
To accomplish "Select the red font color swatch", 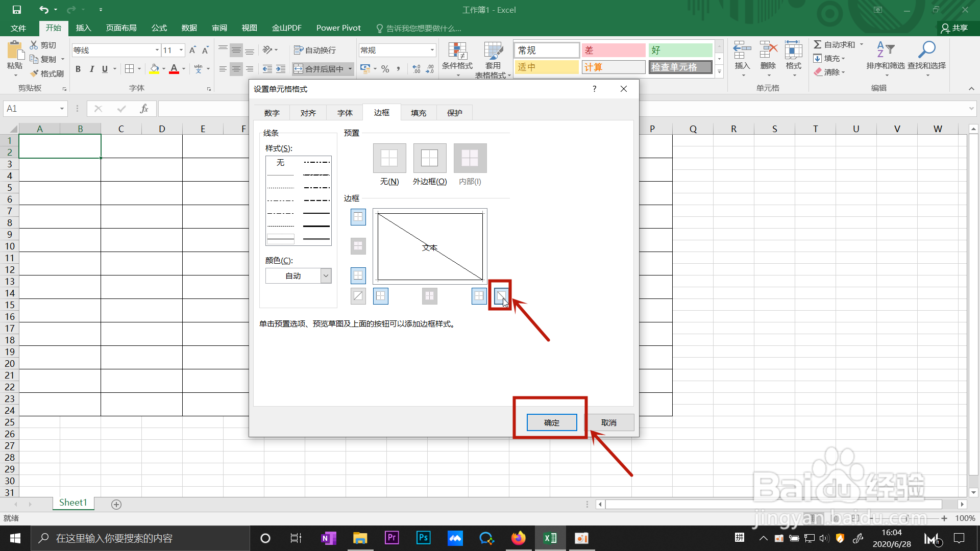I will (174, 72).
